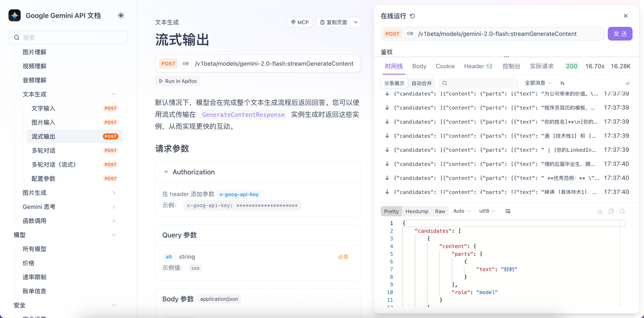
Task: Click the Run in Apifox button
Action: (178, 81)
